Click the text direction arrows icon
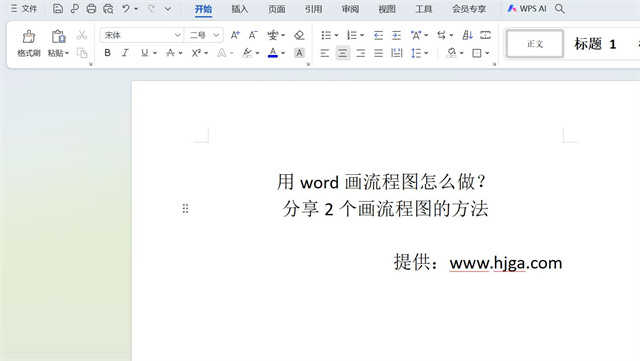Screen dimensions: 640x361 [442, 35]
